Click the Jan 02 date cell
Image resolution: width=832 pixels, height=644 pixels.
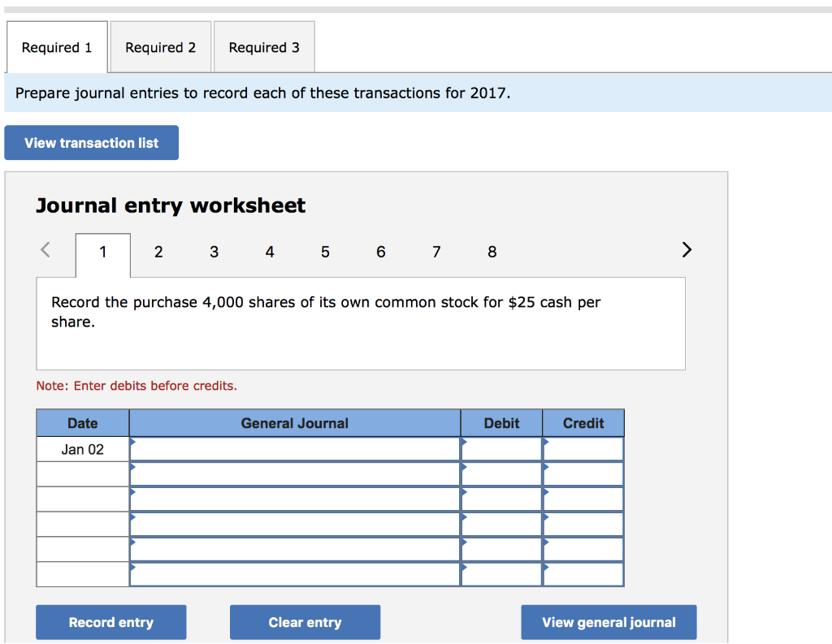click(x=83, y=449)
